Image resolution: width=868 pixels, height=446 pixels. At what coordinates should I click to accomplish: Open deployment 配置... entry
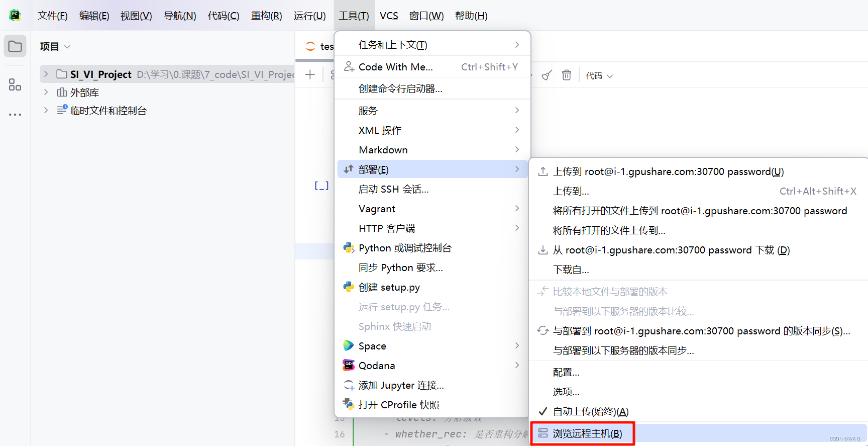pos(698,372)
